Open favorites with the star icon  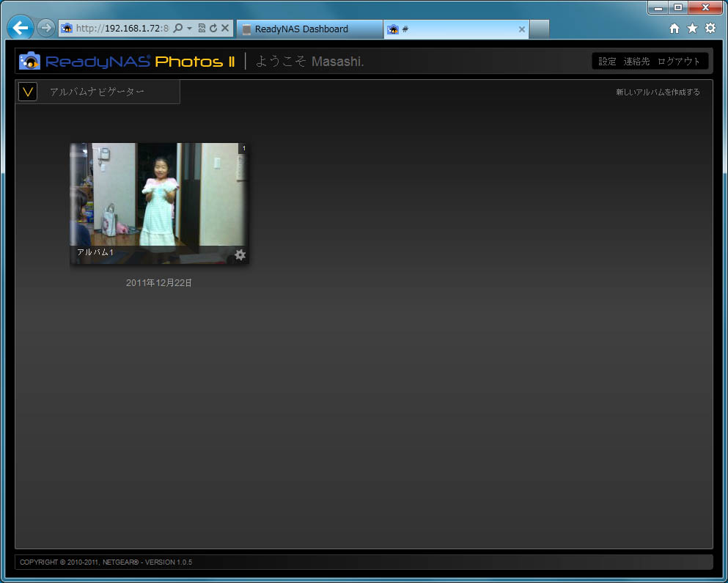[x=692, y=29]
